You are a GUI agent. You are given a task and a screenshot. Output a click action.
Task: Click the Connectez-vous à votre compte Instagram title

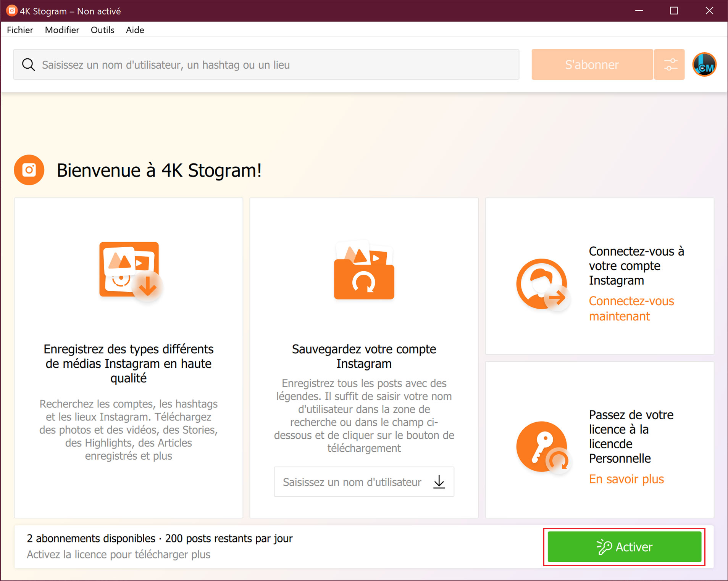pos(636,266)
